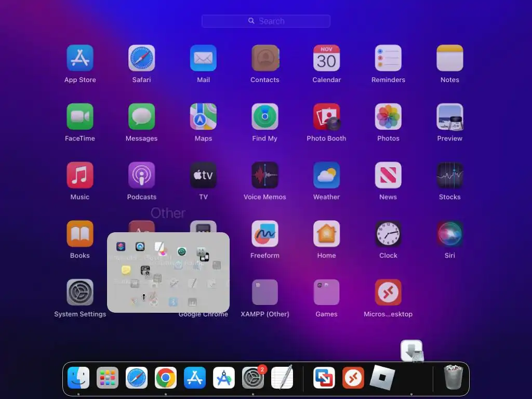Click Safari in the Dock
The image size is (532, 399).
tap(137, 378)
